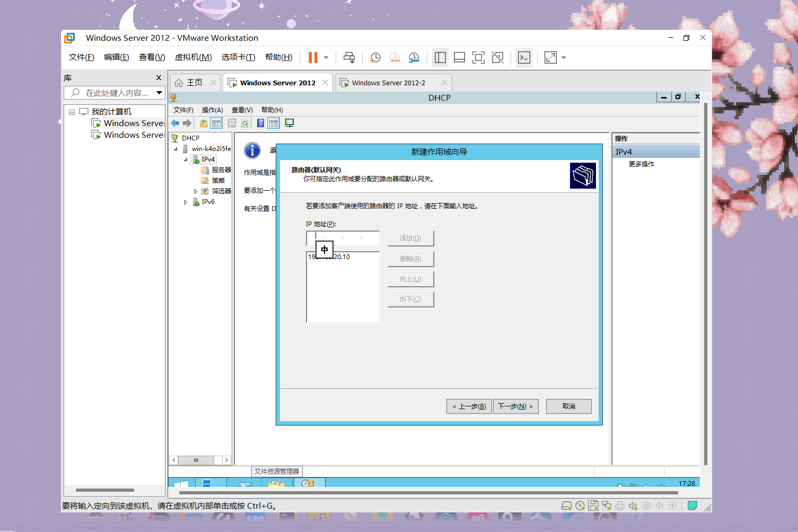This screenshot has width=798, height=532.
Task: Select IPv4 header in the 操作 pane
Action: pyautogui.click(x=656, y=152)
